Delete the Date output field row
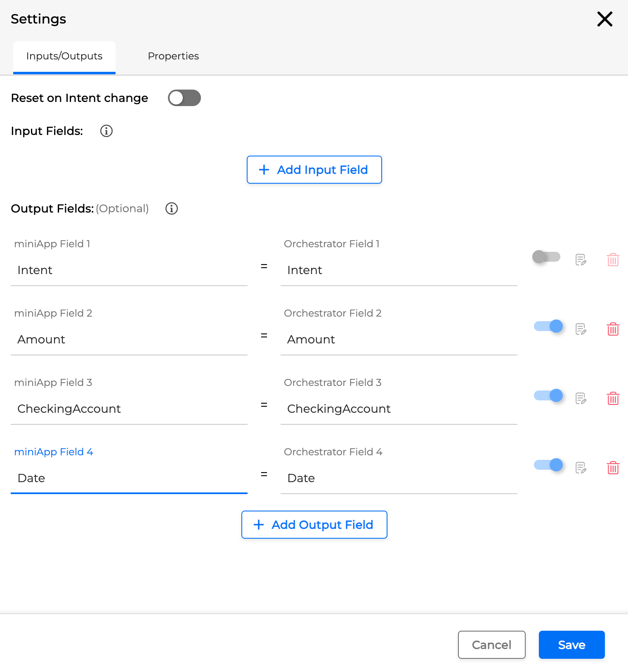The width and height of the screenshot is (628, 672). coord(613,468)
